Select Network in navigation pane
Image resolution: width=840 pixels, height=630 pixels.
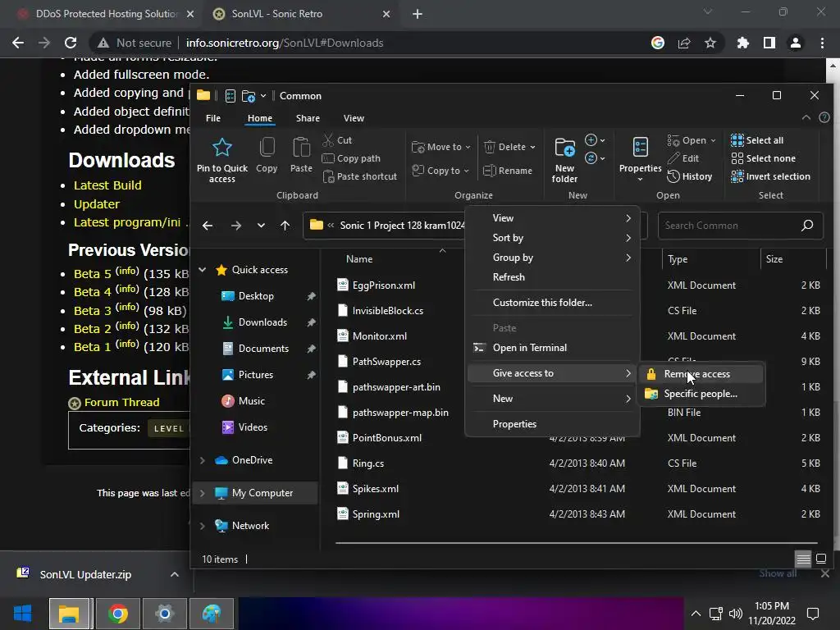pyautogui.click(x=250, y=526)
